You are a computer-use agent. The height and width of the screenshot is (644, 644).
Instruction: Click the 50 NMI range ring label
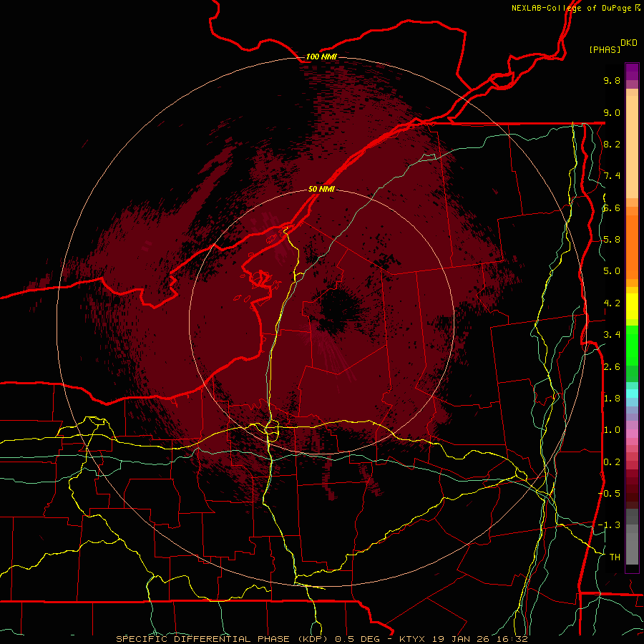click(x=321, y=190)
